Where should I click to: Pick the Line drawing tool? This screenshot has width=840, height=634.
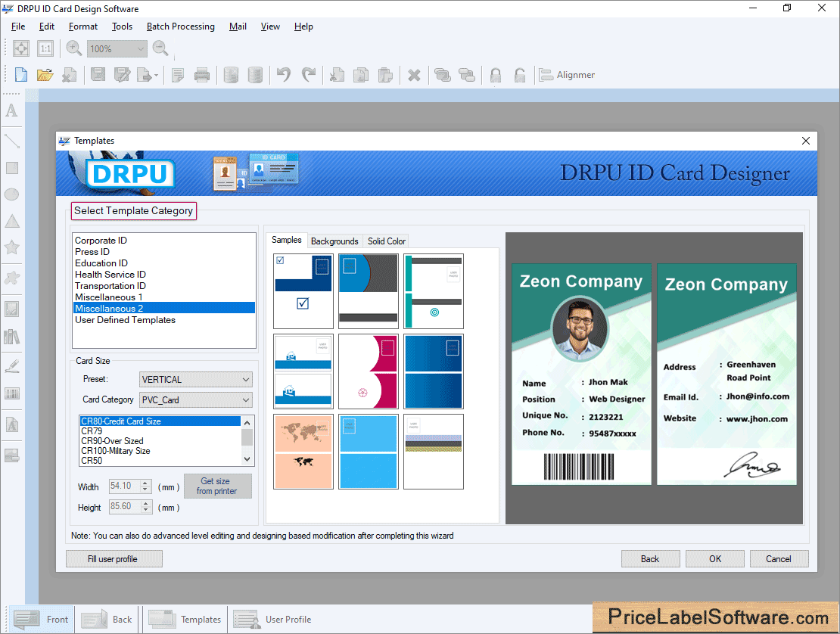pyautogui.click(x=11, y=141)
